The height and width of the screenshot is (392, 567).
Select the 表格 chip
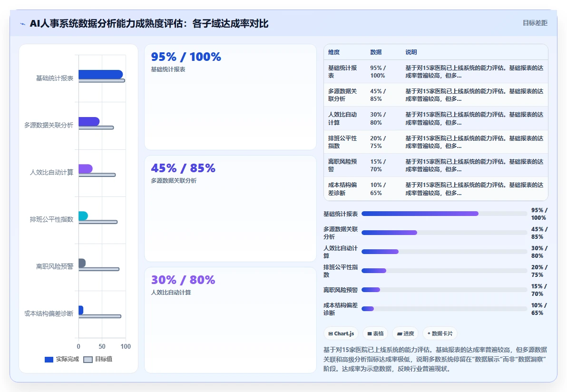coord(375,333)
